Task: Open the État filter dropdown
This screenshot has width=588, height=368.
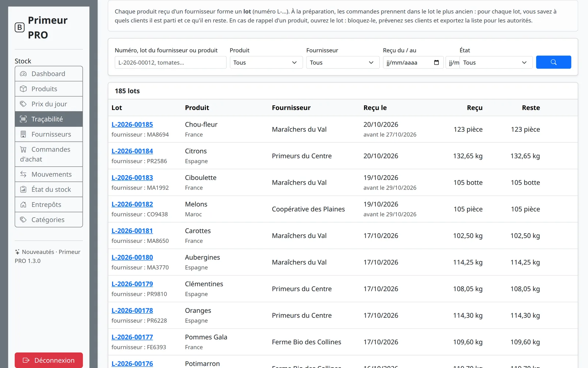Action: click(496, 63)
